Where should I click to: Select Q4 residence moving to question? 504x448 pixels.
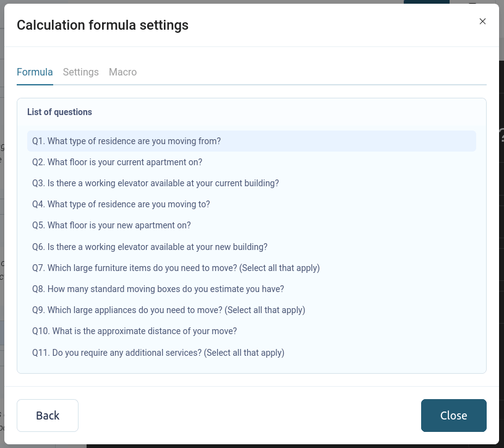tap(121, 204)
